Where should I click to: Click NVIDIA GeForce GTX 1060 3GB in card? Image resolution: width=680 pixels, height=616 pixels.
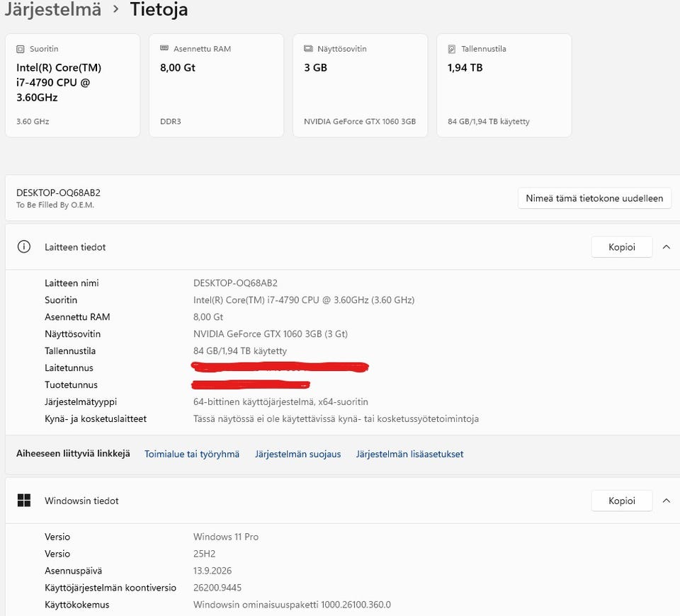pyautogui.click(x=360, y=121)
